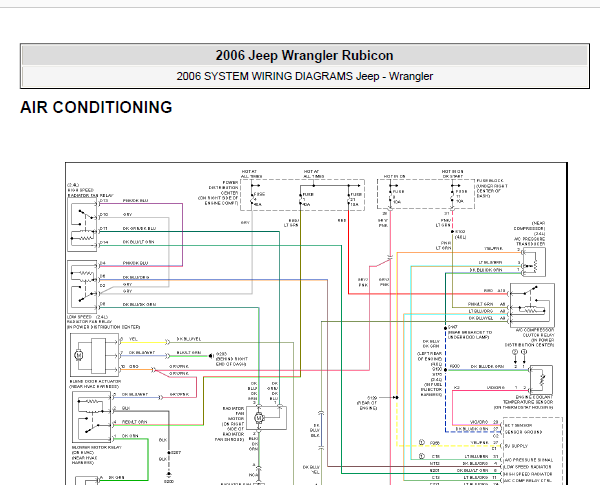Select the "PNK/DK BLU" label at pin D13
Viewport: 600px width, 485px height.
135,201
